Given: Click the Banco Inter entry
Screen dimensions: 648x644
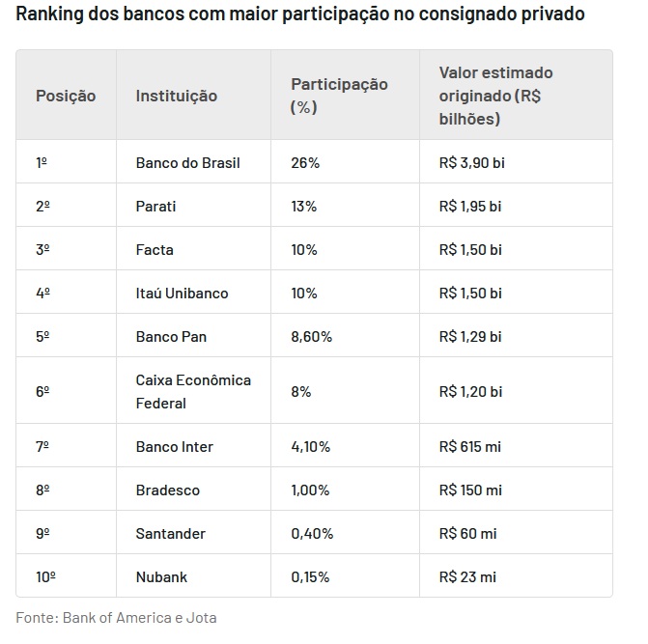Looking at the screenshot, I should tap(175, 446).
